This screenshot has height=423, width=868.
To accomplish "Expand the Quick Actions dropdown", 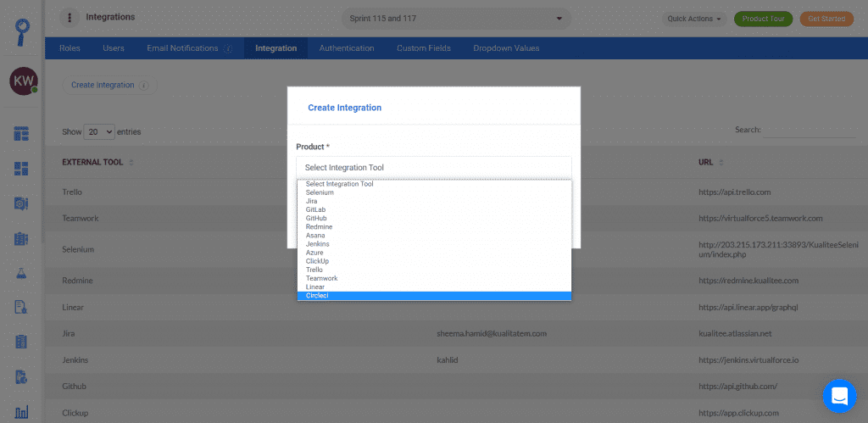I will 693,19.
